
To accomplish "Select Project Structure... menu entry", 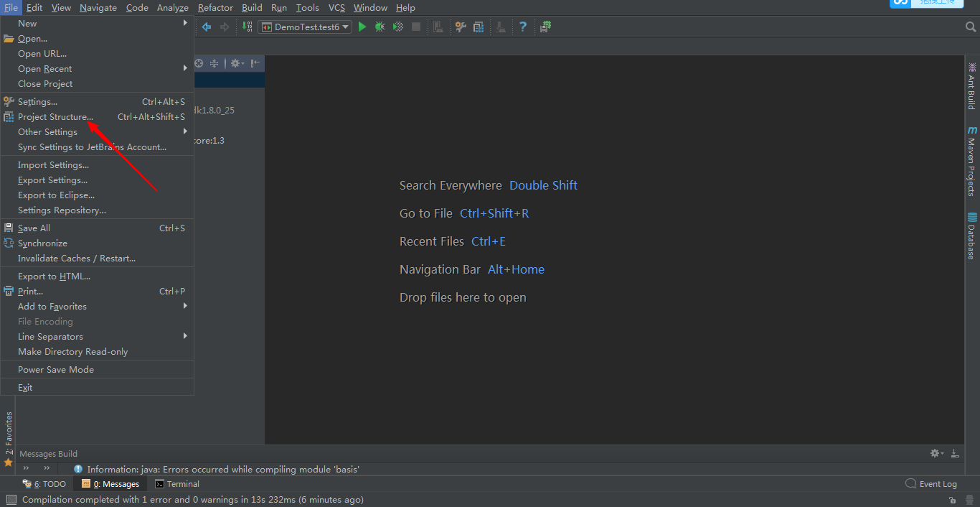I will 97,116.
